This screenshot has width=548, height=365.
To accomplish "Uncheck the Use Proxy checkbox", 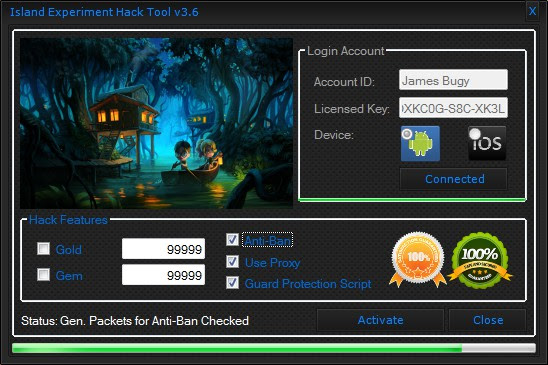I will (232, 262).
